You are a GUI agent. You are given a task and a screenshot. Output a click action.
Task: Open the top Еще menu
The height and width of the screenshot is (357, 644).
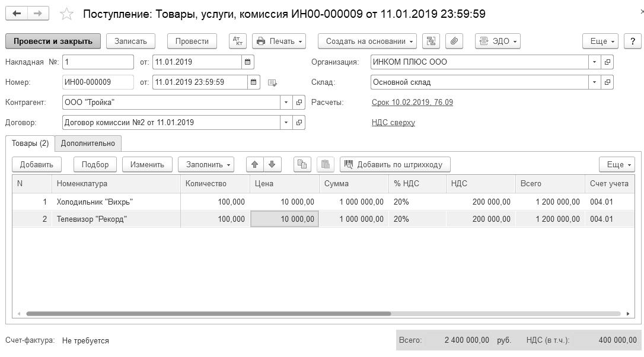(x=601, y=41)
